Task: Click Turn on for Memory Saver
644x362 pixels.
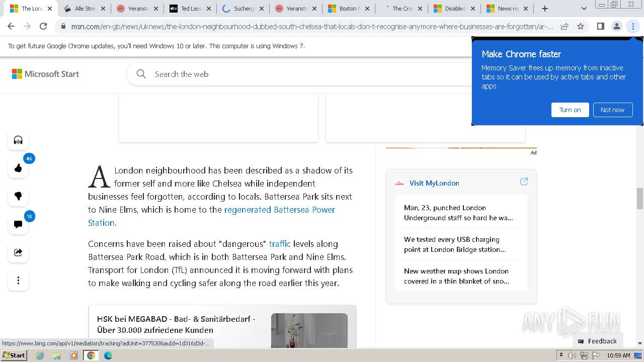Action: (x=570, y=110)
